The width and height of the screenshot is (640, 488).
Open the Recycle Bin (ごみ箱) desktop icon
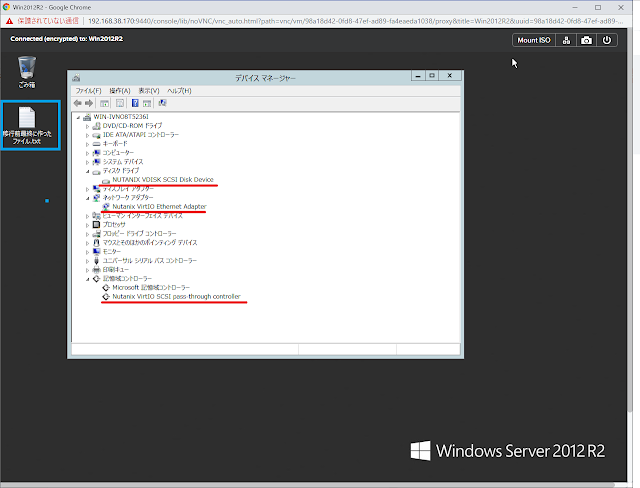coord(27,72)
